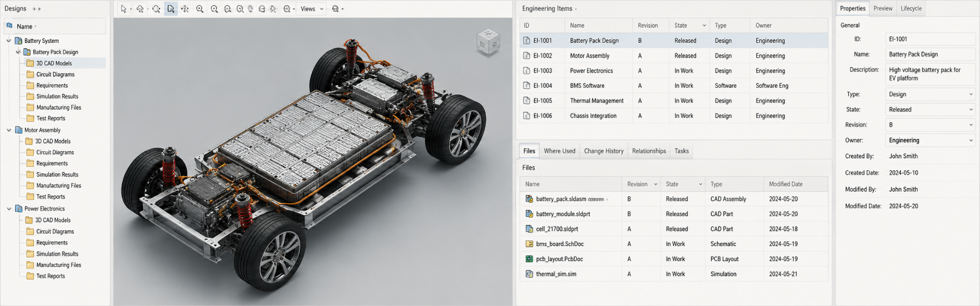Click the document icon for EI-1006

click(x=526, y=116)
